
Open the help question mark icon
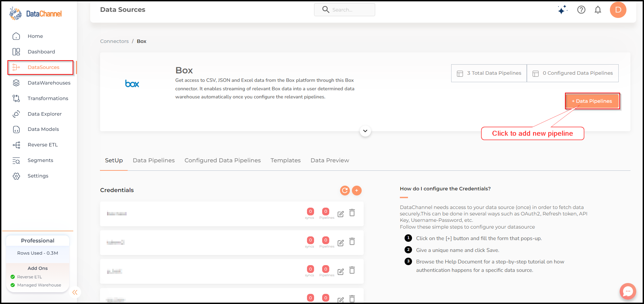coord(581,10)
